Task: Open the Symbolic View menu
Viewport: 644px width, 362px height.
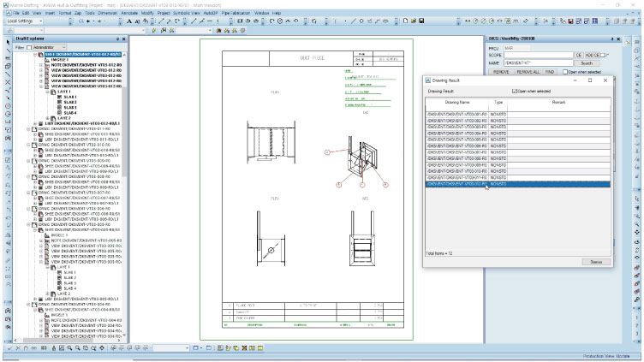Action: (187, 13)
